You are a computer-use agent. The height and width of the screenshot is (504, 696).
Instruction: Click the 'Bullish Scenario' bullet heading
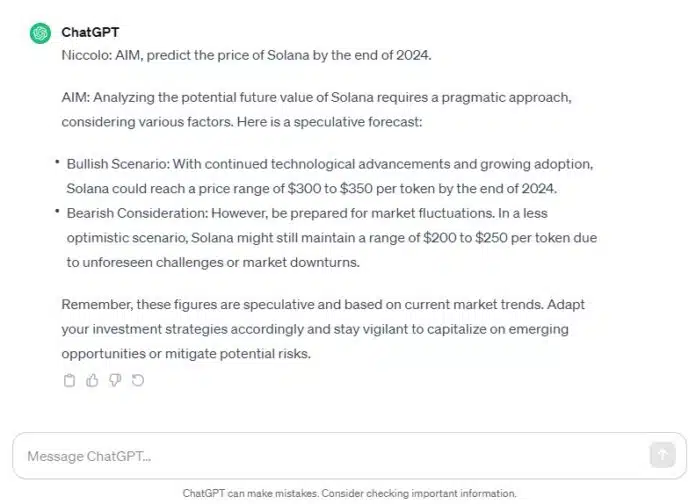coord(118,164)
